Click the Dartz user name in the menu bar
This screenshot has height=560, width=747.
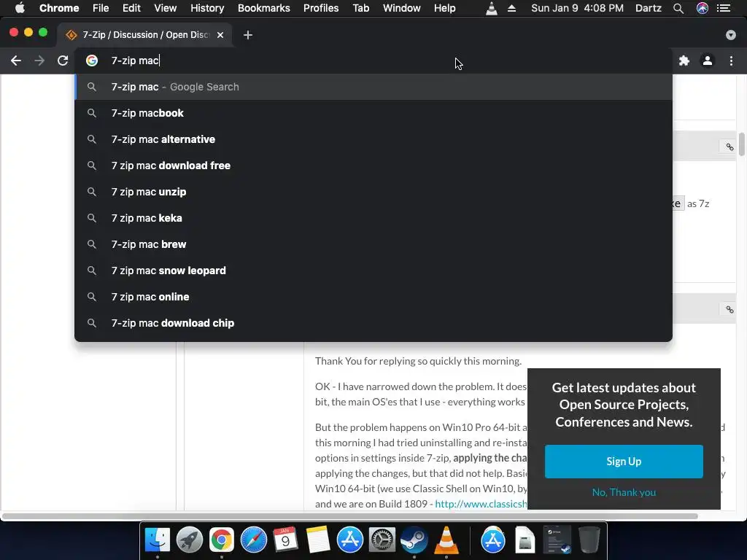tap(649, 8)
